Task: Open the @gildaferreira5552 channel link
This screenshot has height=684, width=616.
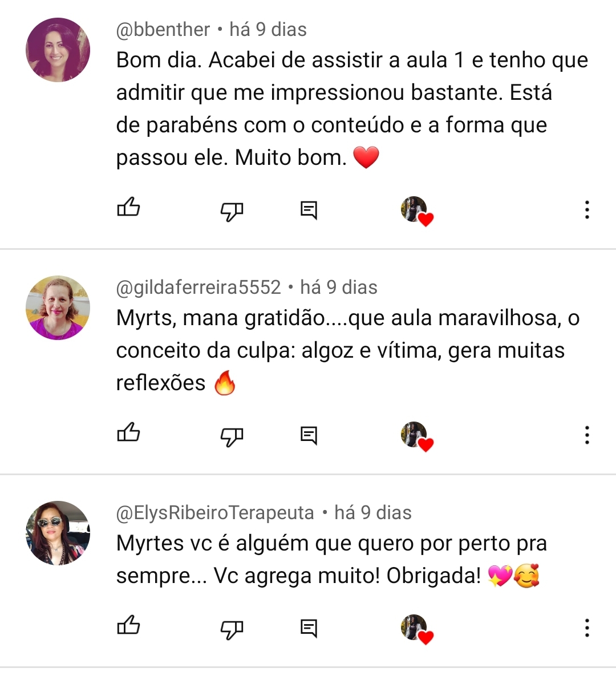Action: (x=198, y=288)
